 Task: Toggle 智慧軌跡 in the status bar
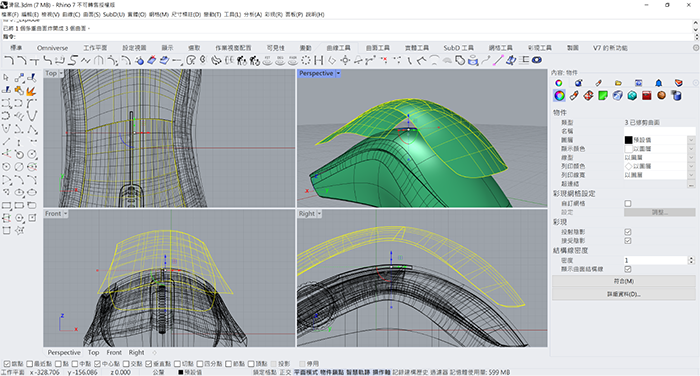coord(358,372)
